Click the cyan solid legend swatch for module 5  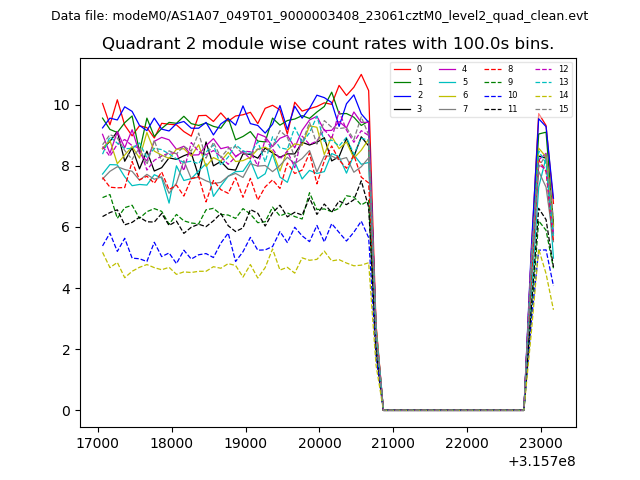[x=447, y=82]
